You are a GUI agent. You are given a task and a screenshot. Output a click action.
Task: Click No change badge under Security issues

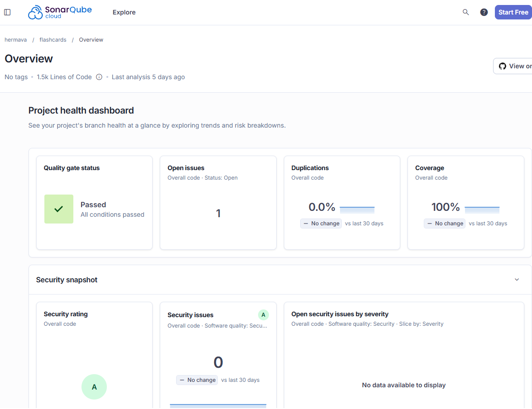[197, 380]
